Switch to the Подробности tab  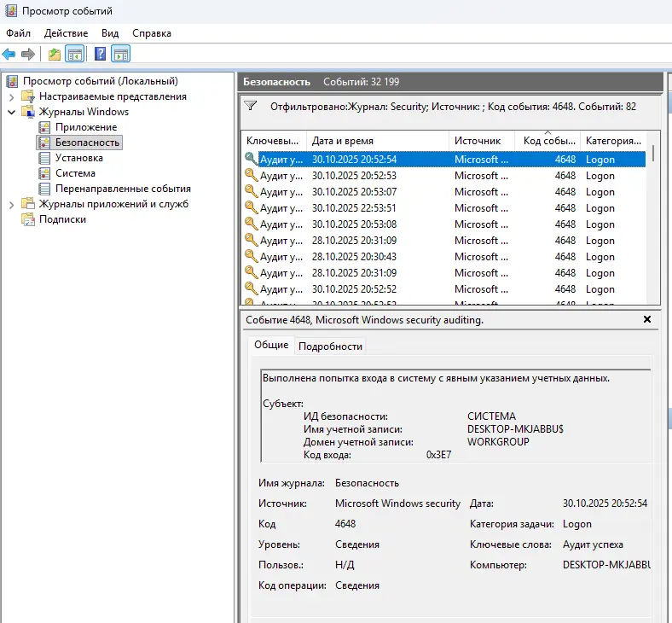click(331, 346)
